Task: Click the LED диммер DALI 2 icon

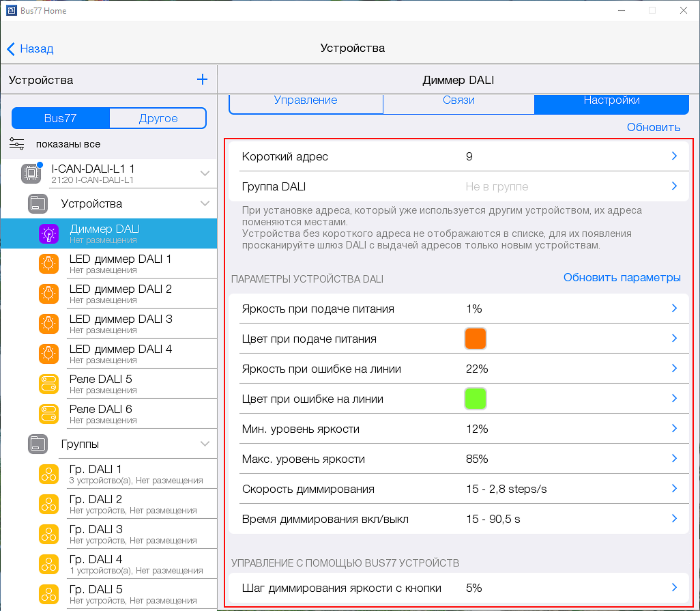Action: pyautogui.click(x=48, y=294)
